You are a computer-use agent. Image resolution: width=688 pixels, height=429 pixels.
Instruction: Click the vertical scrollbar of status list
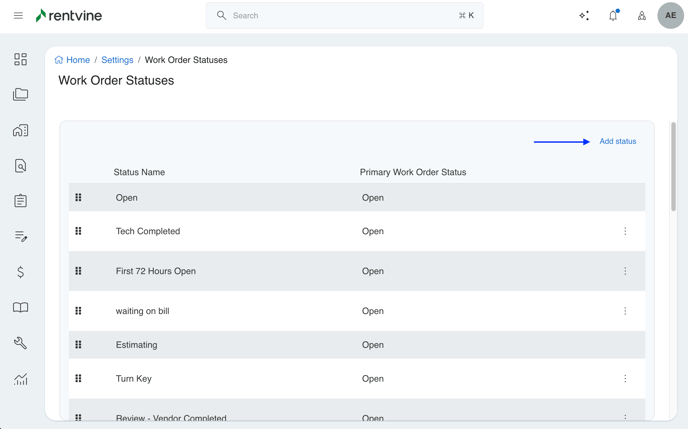point(673,168)
